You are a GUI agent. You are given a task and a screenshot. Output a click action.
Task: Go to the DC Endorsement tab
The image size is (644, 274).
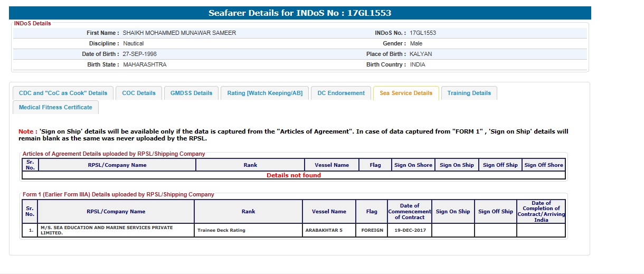pos(341,93)
